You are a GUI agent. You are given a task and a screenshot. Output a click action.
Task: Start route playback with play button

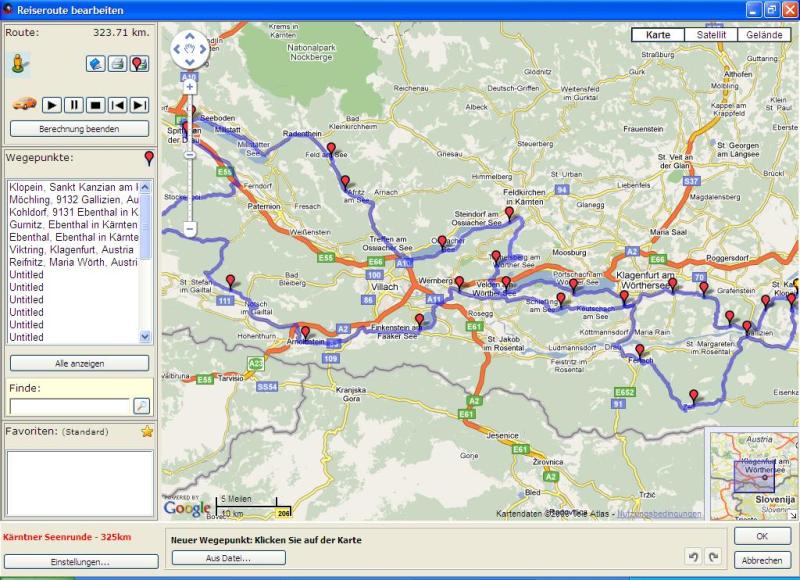pyautogui.click(x=52, y=105)
